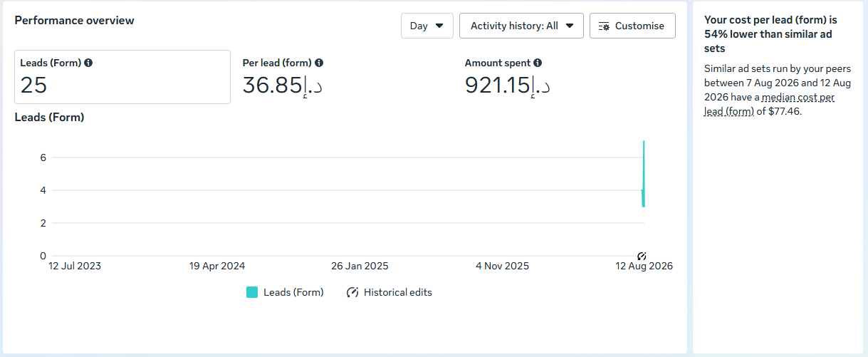Click the Performance overview heading
This screenshot has height=357, width=868.
pyautogui.click(x=74, y=20)
